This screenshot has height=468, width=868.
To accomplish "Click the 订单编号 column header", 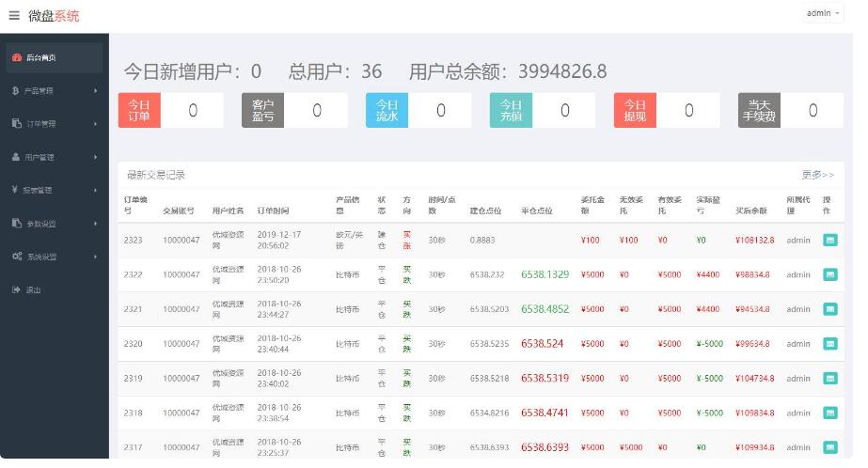I will click(135, 205).
